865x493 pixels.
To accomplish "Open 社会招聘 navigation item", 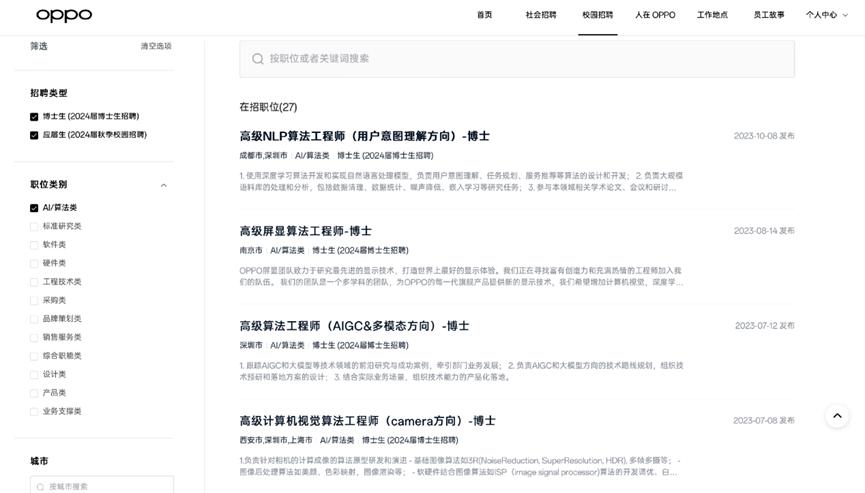I will coord(541,15).
